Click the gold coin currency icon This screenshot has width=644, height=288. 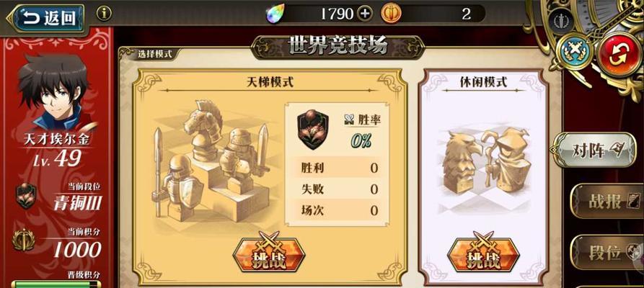(x=391, y=14)
